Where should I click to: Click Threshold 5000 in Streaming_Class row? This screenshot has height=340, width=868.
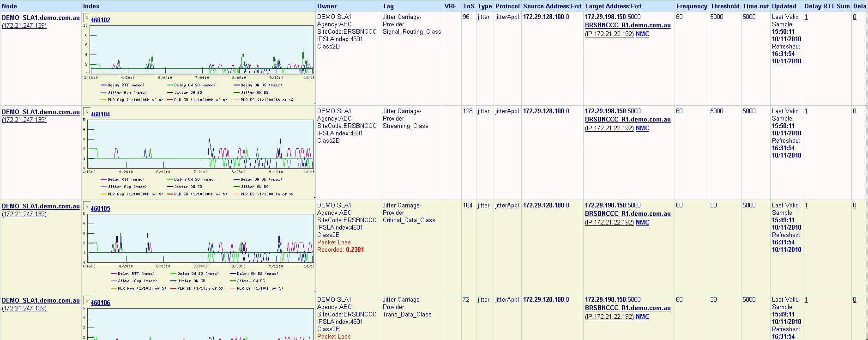coord(717,111)
